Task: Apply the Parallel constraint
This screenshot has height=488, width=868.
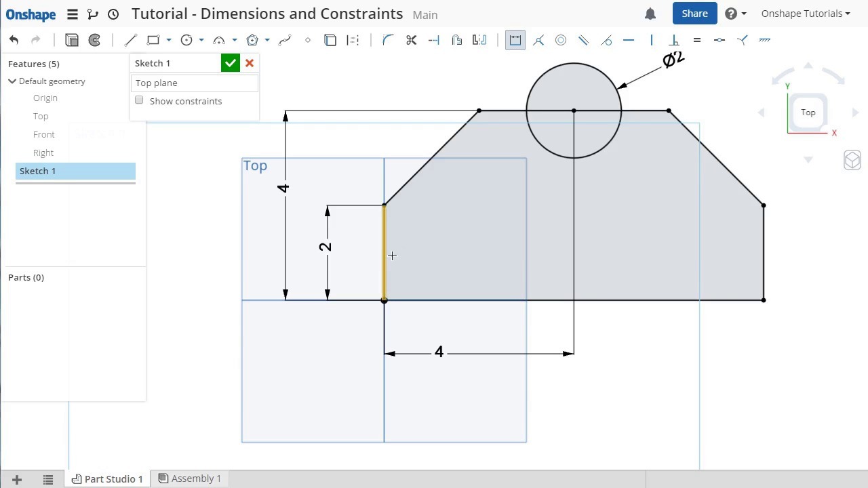Action: [584, 40]
